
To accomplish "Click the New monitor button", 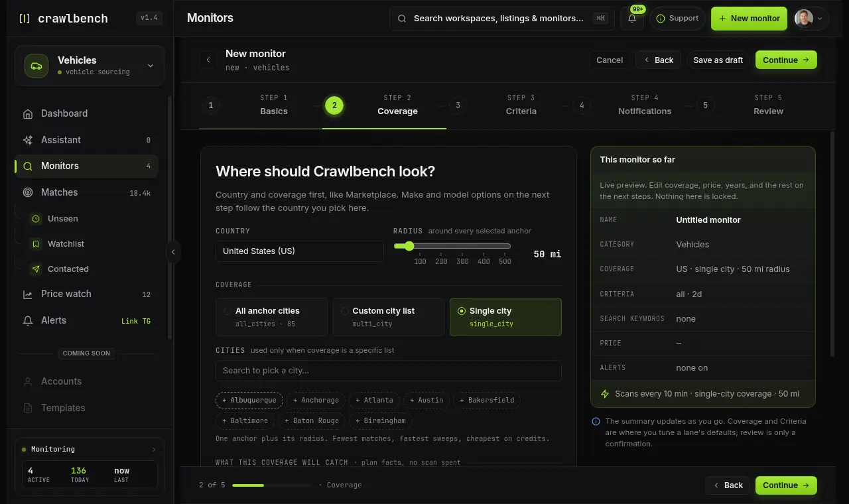I will coord(749,19).
